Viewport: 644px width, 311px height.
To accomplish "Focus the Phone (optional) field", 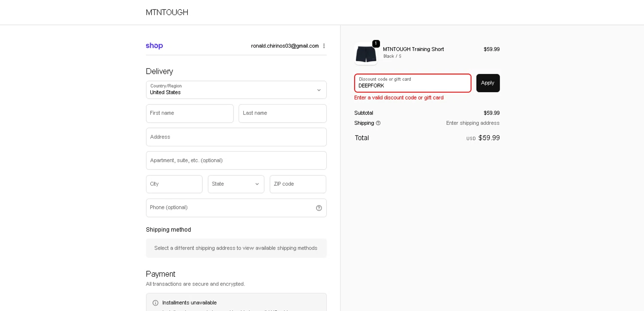I will point(236,208).
